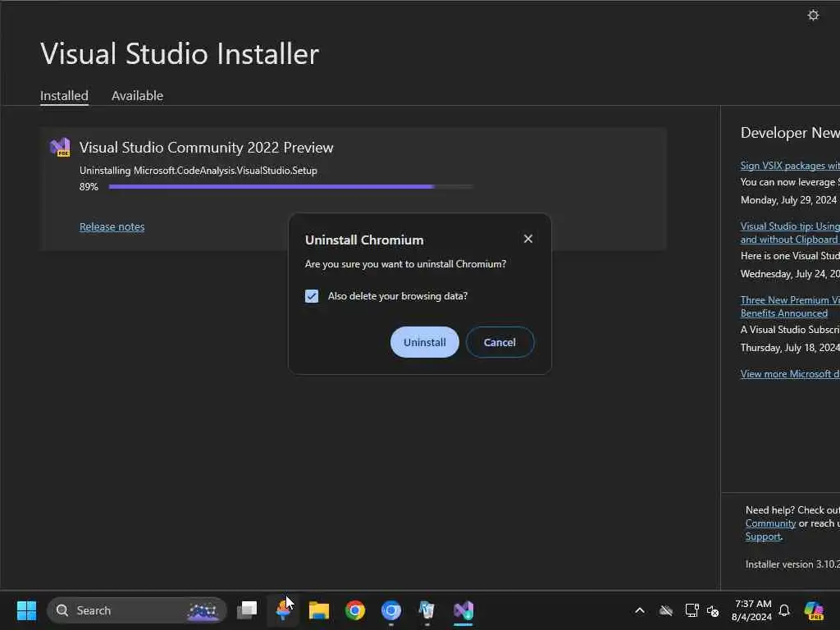Select the Visual Studio Installer taskbar icon

coord(463,610)
